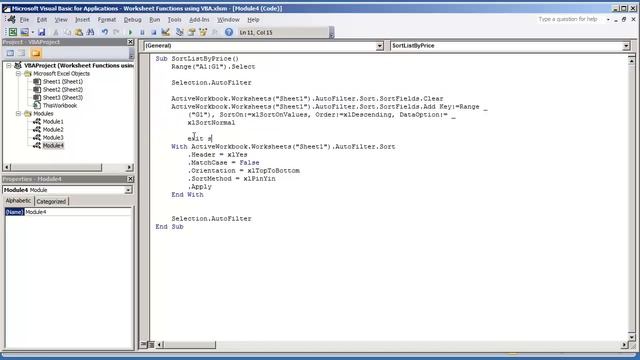The width and height of the screenshot is (640, 360).
Task: Click the Insert UserForm toolbar icon
Action: pyautogui.click(x=24, y=32)
